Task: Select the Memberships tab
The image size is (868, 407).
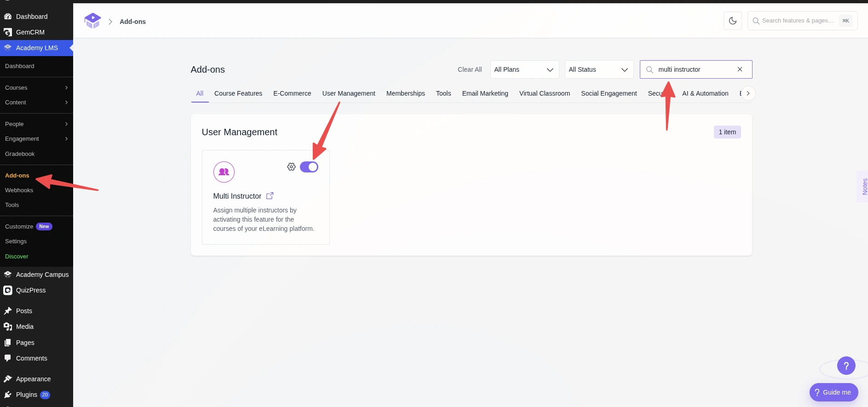Action: point(406,93)
